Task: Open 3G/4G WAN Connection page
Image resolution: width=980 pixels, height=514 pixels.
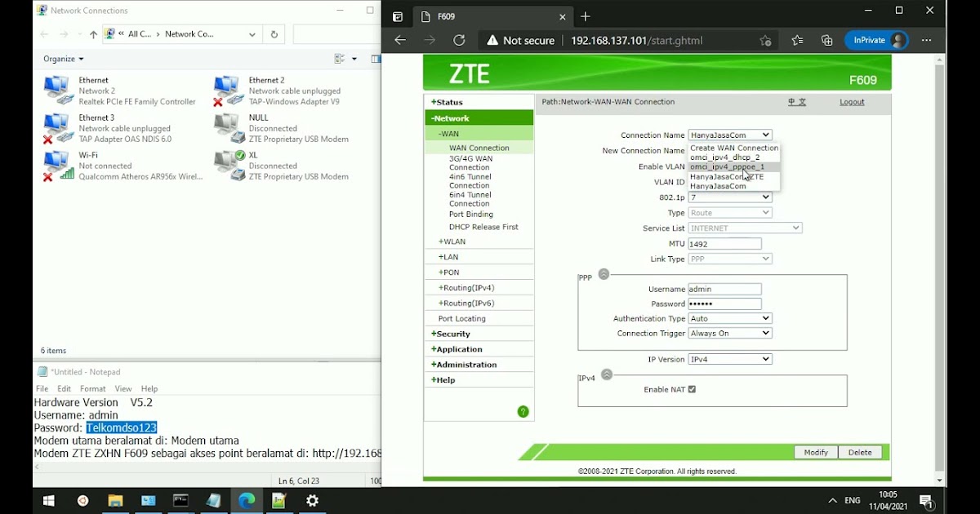Action: coord(471,163)
